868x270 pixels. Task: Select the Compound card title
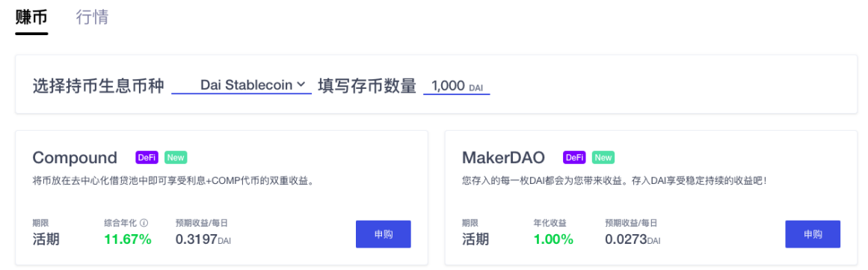pyautogui.click(x=75, y=158)
